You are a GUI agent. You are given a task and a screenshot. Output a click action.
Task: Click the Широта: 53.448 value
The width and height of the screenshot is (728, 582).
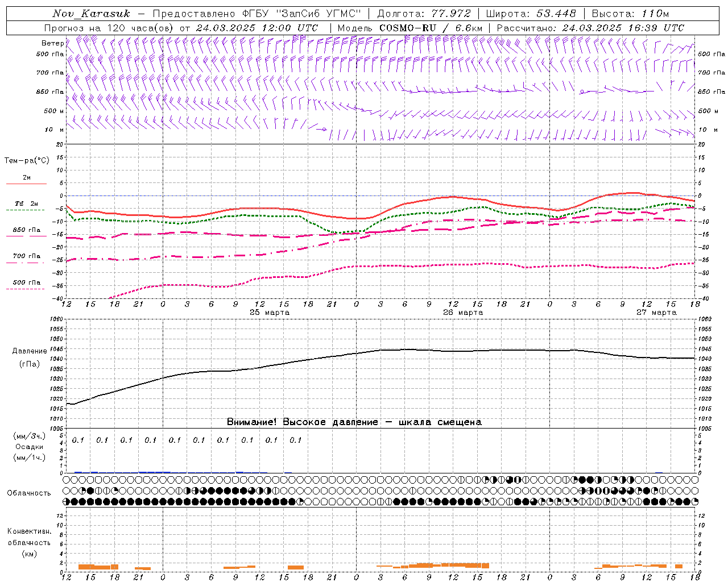[531, 14]
